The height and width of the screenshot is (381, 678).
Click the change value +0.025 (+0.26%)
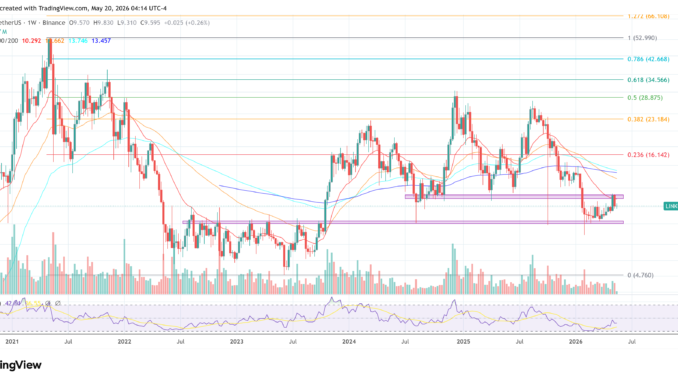[x=187, y=22]
